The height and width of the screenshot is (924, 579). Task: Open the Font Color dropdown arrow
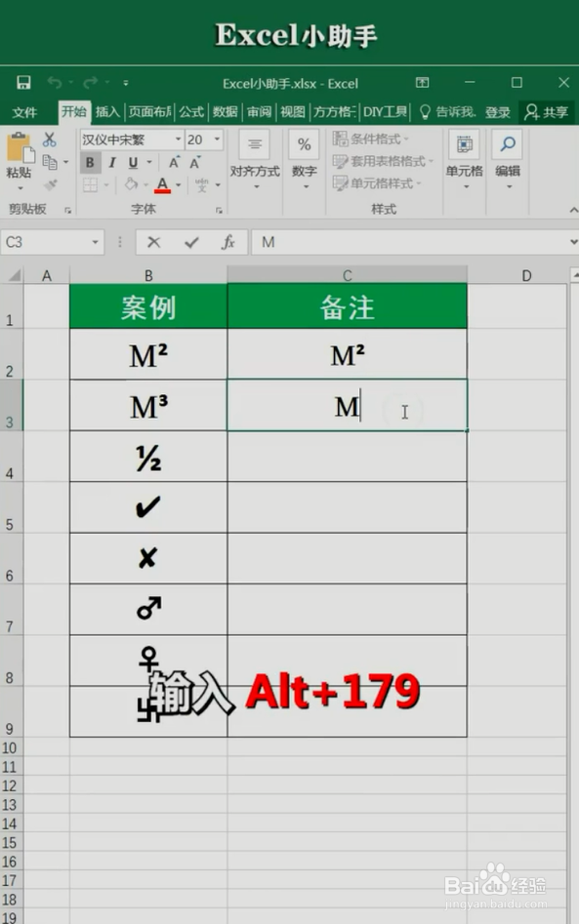tap(178, 185)
